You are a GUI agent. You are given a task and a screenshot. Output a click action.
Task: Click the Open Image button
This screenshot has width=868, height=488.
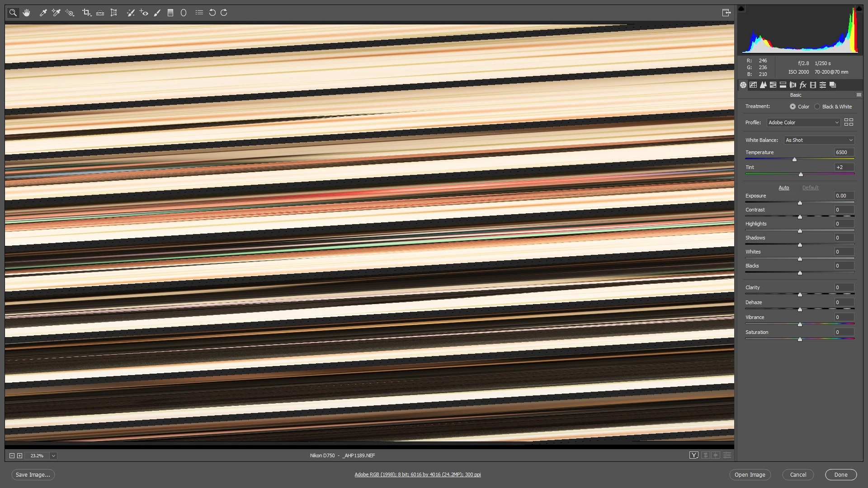(750, 475)
